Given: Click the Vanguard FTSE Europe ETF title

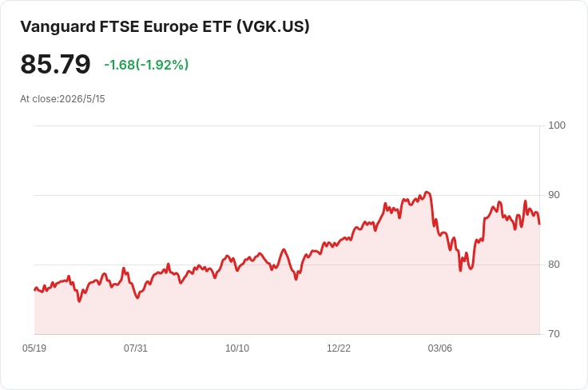Looking at the screenshot, I should 165,26.
